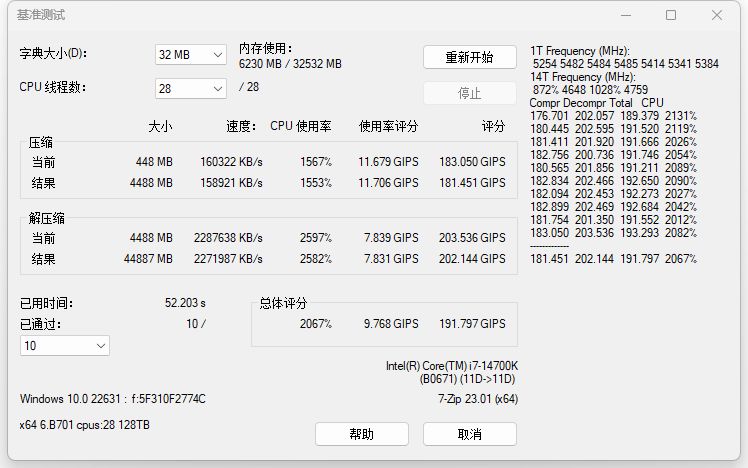Click the decompression result usage rating 7.831 GIPS
Screen dimensions: 748x468
click(391, 259)
